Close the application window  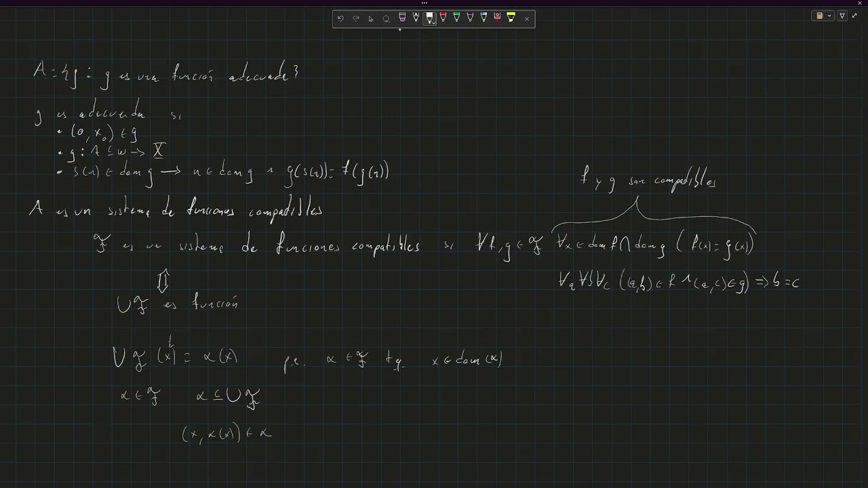(x=860, y=3)
